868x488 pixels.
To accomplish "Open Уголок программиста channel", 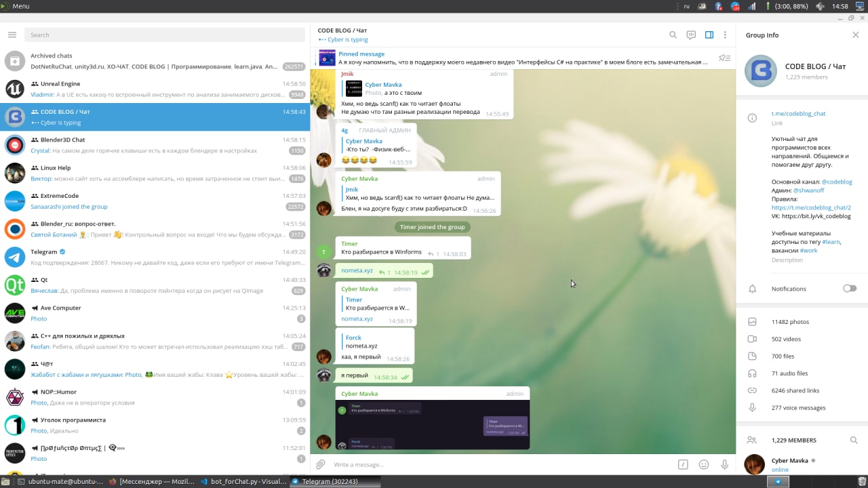I will [155, 425].
